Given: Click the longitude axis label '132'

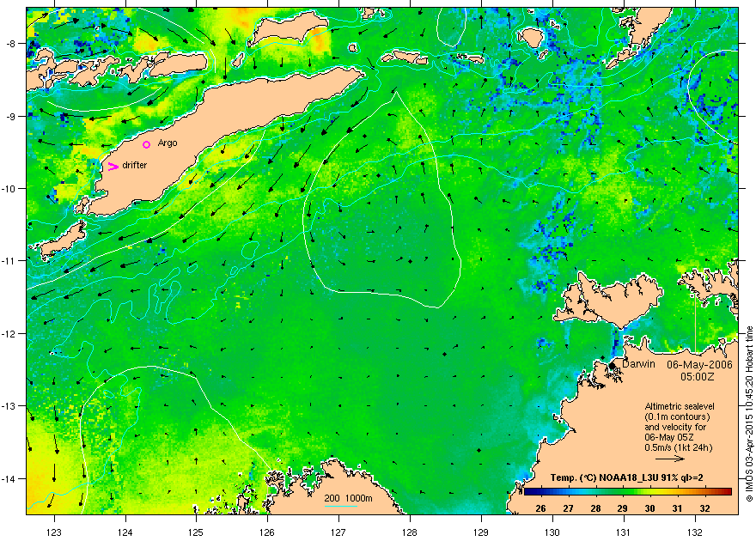Looking at the screenshot, I should [x=695, y=532].
